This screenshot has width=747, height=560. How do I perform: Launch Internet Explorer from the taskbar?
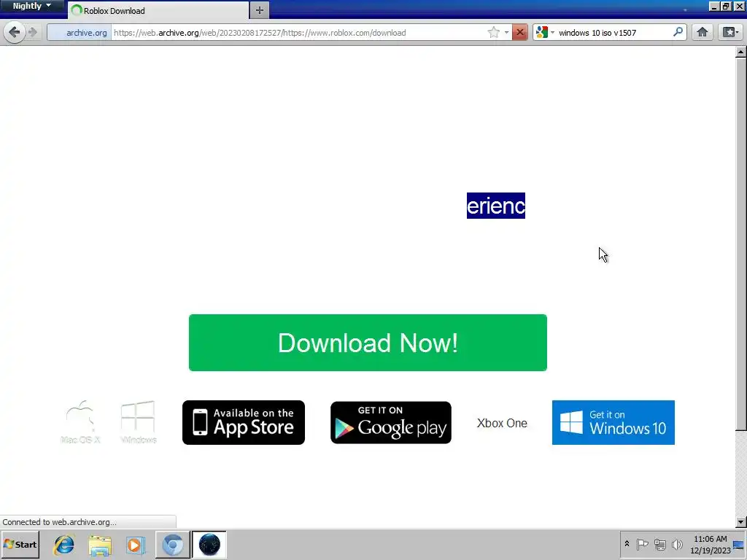[64, 544]
